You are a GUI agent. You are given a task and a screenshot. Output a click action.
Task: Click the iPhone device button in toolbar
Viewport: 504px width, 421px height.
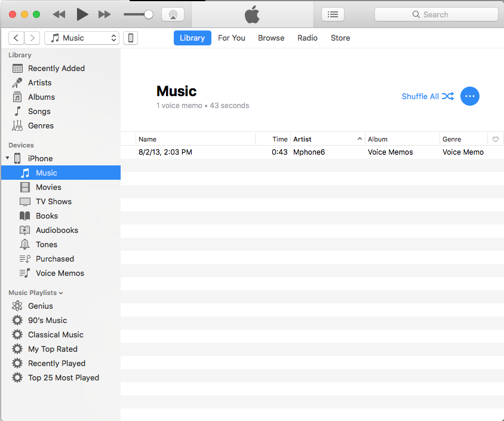[131, 38]
